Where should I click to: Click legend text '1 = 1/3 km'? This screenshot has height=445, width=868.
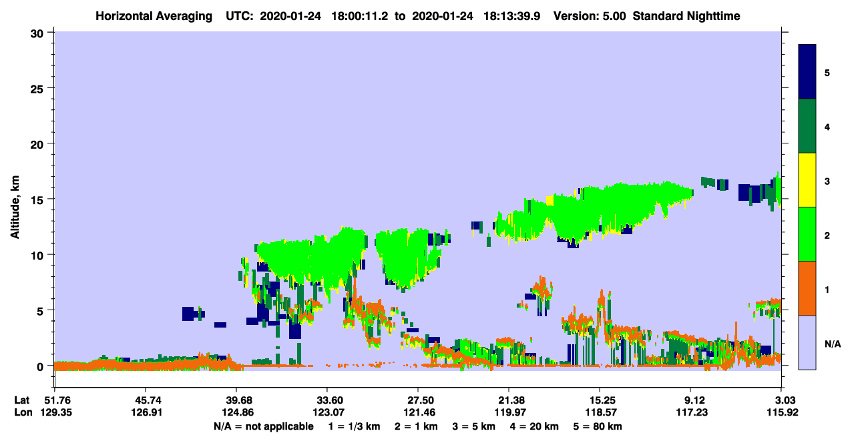[x=353, y=426]
